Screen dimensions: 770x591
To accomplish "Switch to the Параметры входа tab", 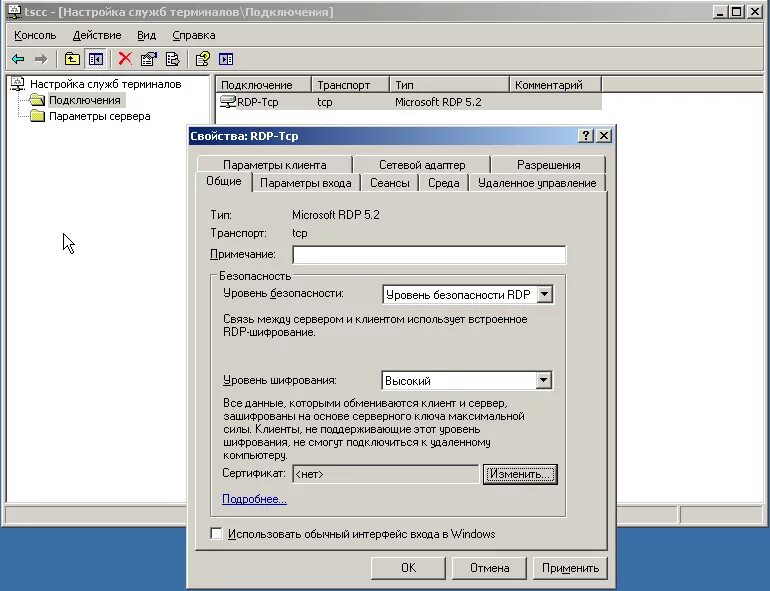I will [305, 183].
